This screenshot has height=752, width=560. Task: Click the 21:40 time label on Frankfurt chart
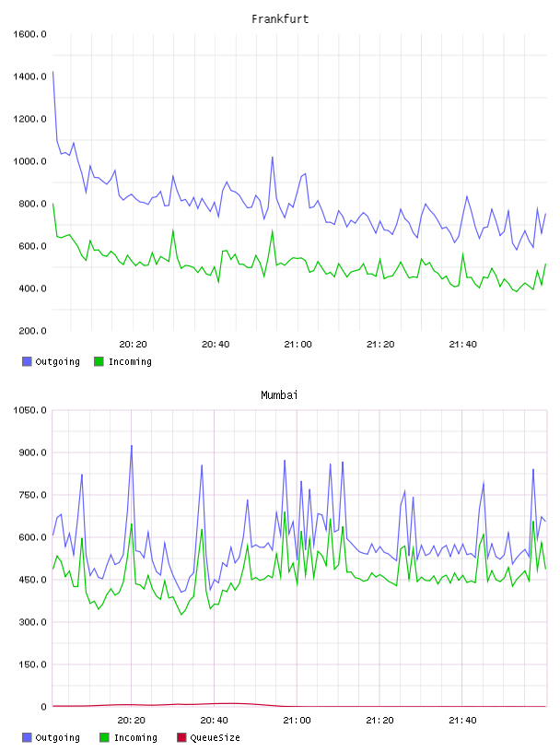tap(462, 345)
